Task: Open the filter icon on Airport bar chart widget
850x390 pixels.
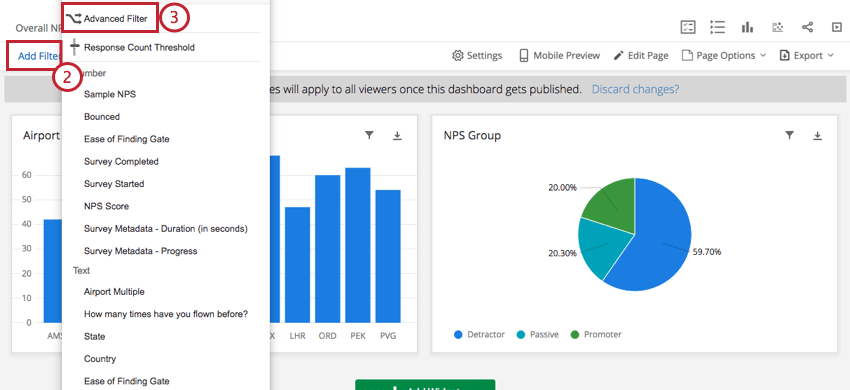Action: click(x=369, y=135)
